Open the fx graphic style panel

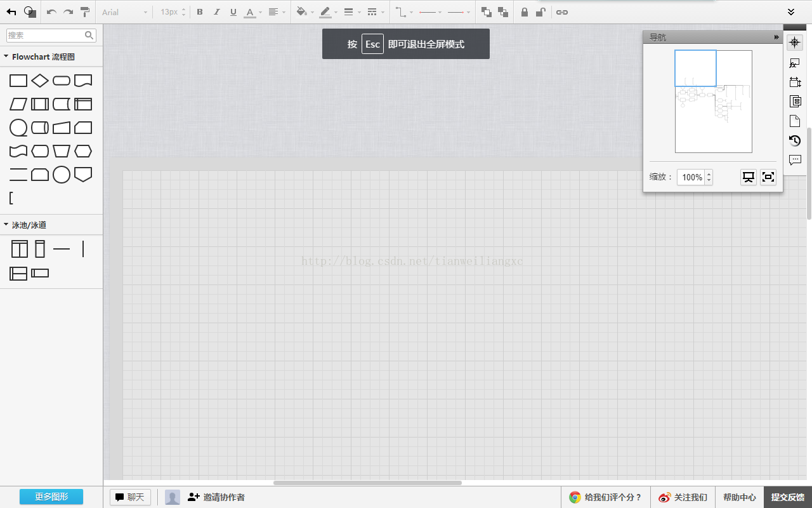coord(794,63)
